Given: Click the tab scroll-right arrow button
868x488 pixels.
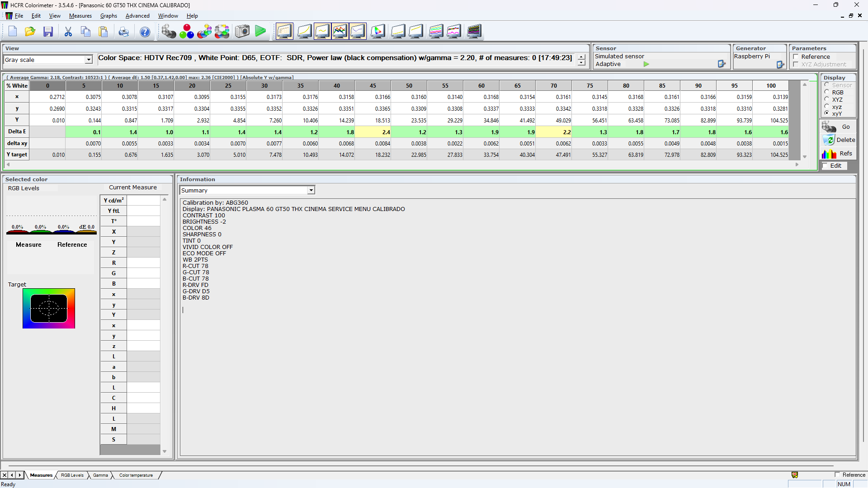Looking at the screenshot, I should click(x=19, y=475).
